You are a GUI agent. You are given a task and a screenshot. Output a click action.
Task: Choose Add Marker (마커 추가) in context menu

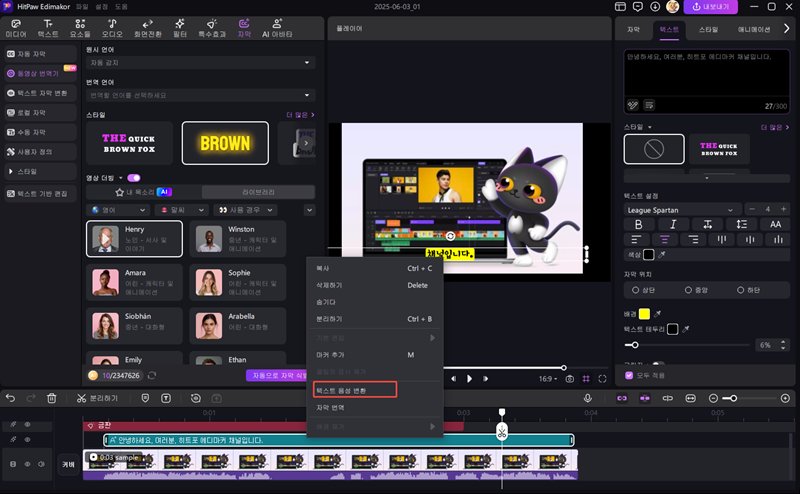(x=374, y=355)
